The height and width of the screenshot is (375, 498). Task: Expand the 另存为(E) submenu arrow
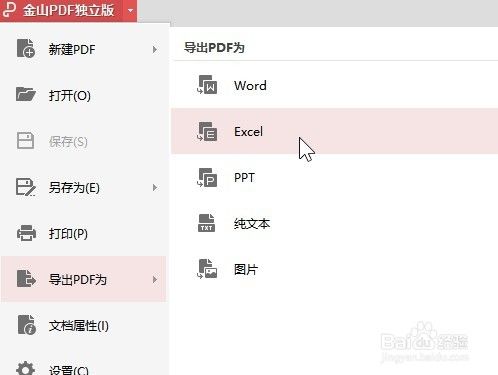coord(155,188)
